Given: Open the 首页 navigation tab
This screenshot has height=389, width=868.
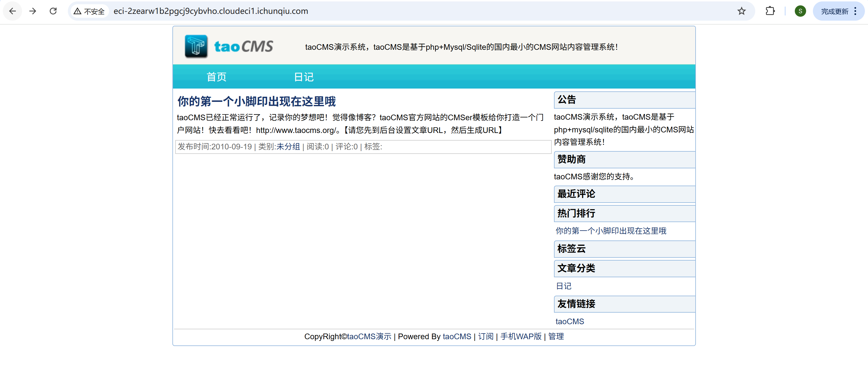Looking at the screenshot, I should [x=216, y=77].
